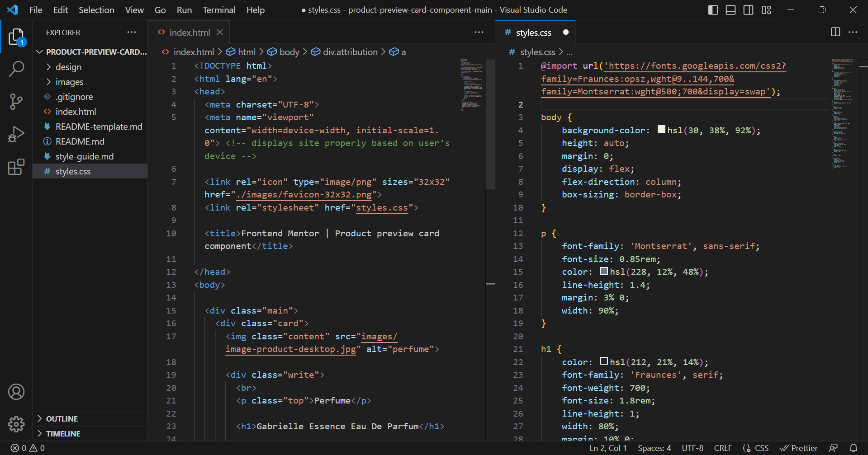Open div.attribution breadcrumb dropdown
Screen dimensions: 868x455
[344, 52]
